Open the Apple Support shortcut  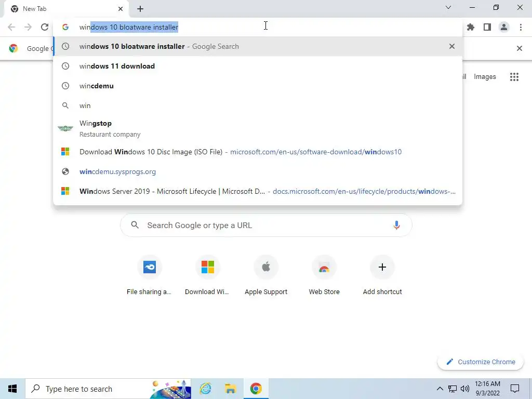pos(266,275)
